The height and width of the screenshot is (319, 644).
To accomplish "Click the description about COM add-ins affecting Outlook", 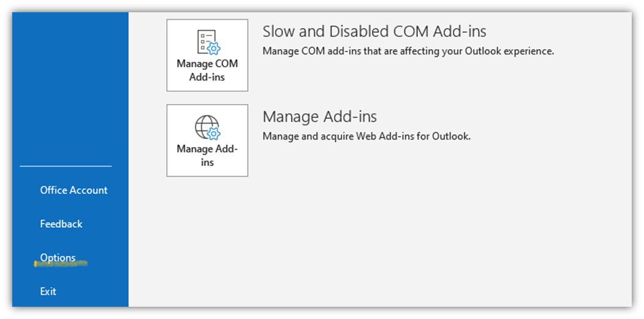I will click(x=408, y=51).
